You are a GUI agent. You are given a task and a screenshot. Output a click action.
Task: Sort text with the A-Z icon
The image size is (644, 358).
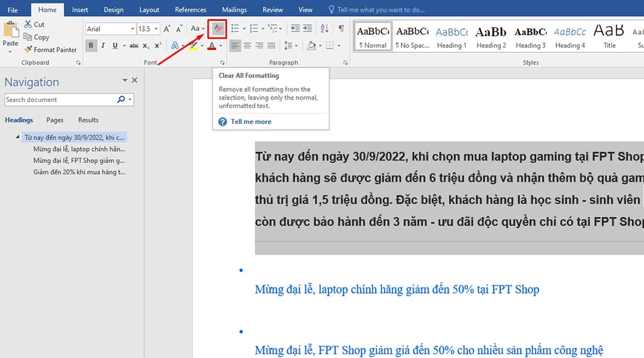325,28
